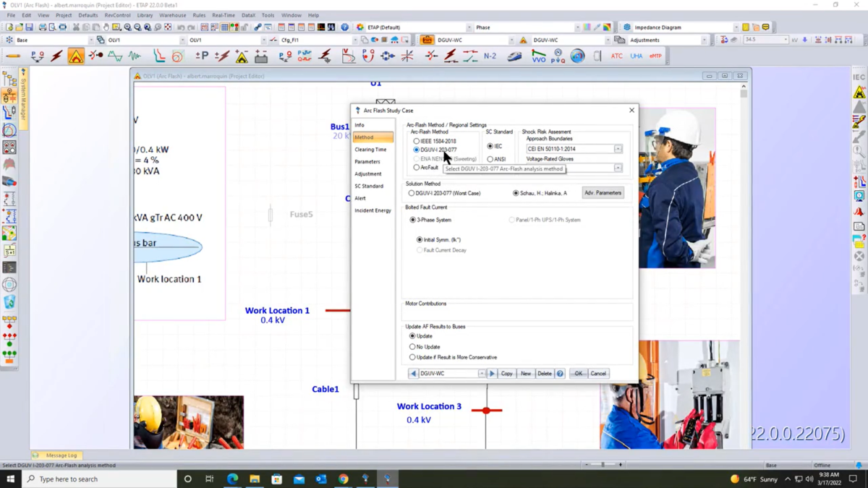Image resolution: width=868 pixels, height=488 pixels.
Task: Open the help icon in study case dialog
Action: tap(560, 374)
